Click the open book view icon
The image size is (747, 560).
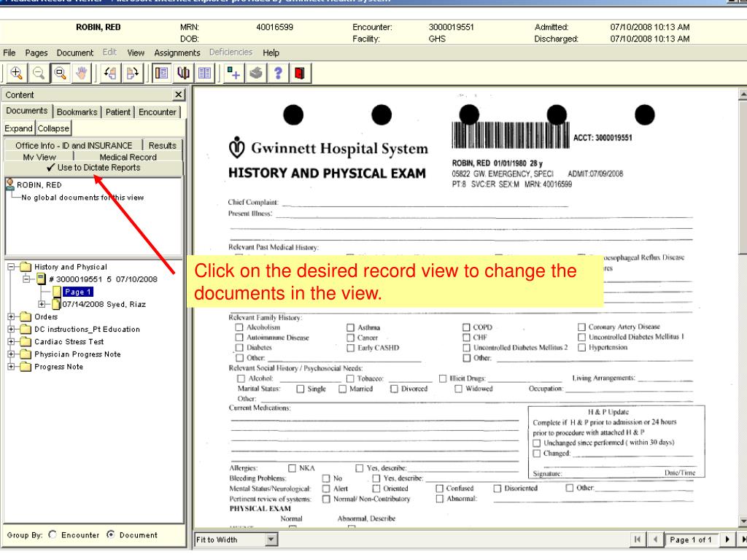(183, 73)
